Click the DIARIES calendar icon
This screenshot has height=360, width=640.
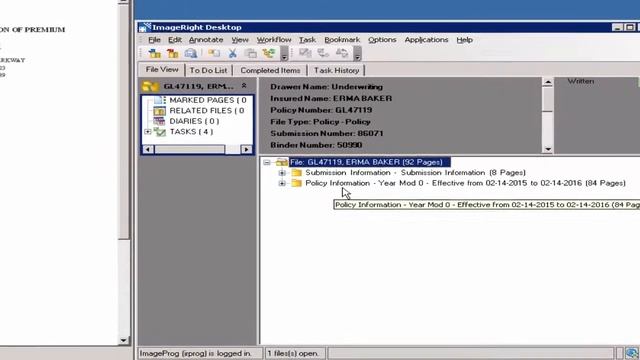click(x=159, y=121)
